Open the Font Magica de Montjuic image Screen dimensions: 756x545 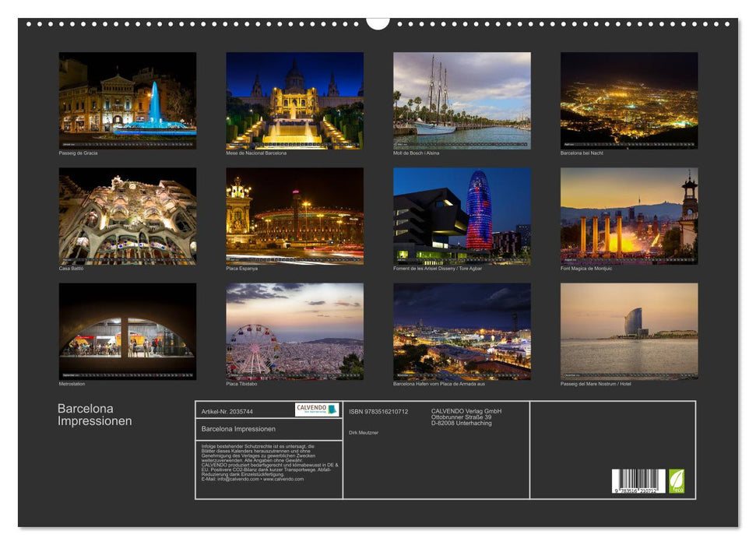coord(628,216)
